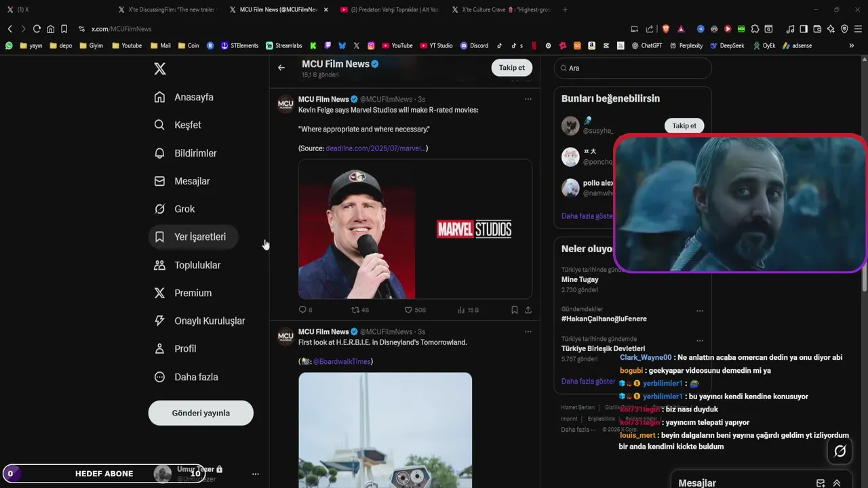The height and width of the screenshot is (488, 868).
Task: Open more options on Kevin Feige post
Action: pos(528,99)
